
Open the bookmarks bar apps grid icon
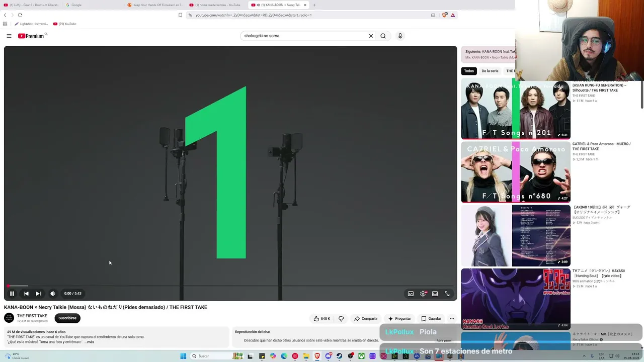(5, 24)
